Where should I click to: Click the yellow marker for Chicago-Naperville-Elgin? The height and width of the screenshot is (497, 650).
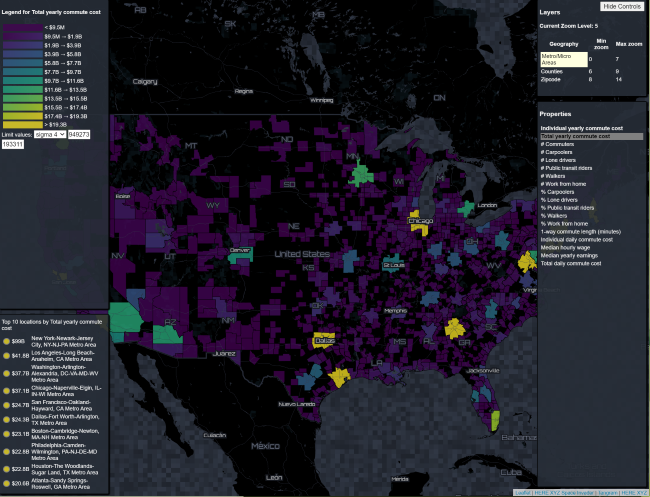coord(6,391)
